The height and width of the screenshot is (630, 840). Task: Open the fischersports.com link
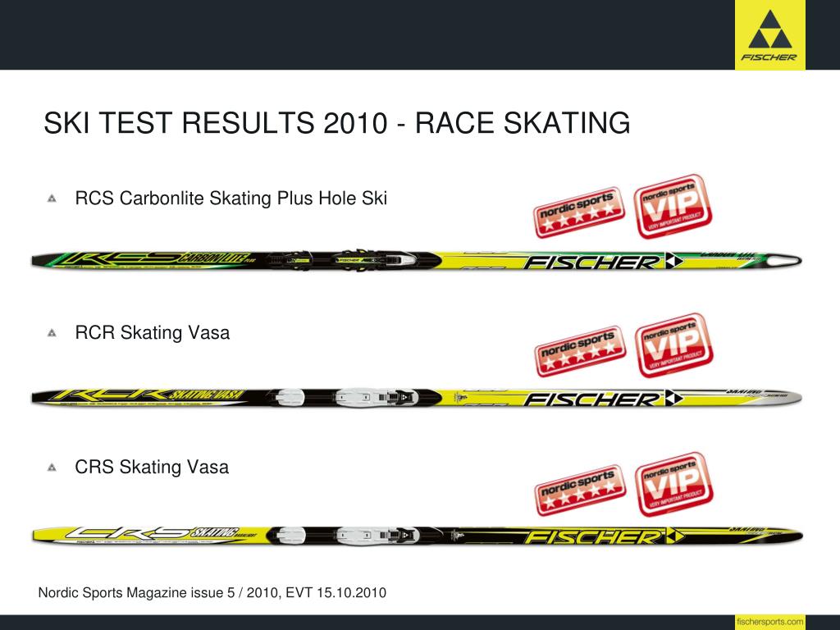click(769, 622)
